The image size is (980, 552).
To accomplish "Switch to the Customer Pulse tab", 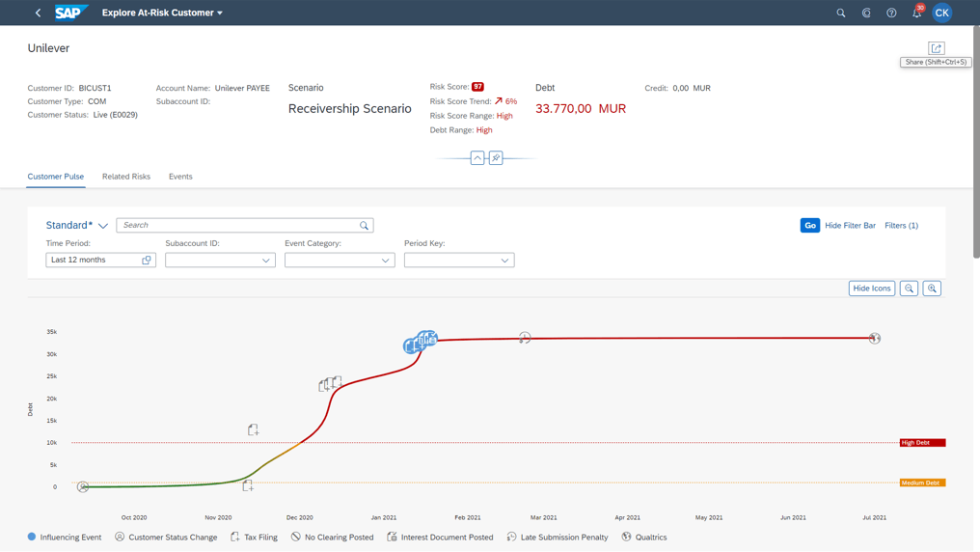I will tap(56, 177).
